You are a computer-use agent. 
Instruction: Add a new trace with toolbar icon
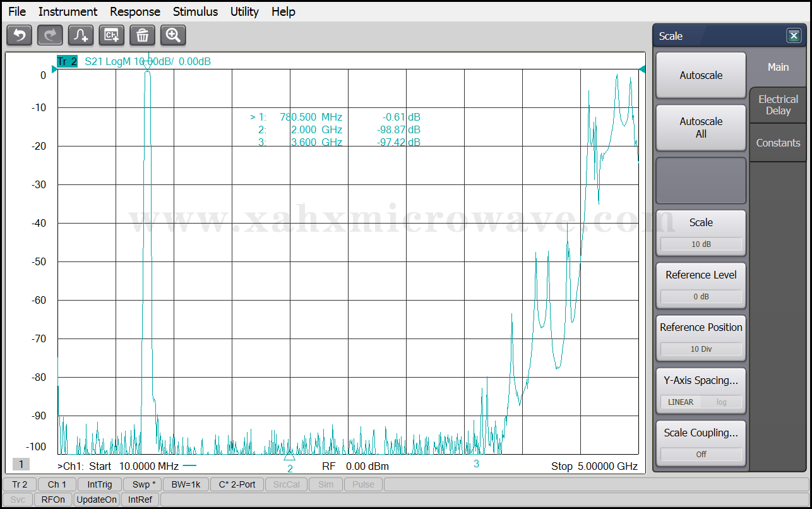pos(81,35)
